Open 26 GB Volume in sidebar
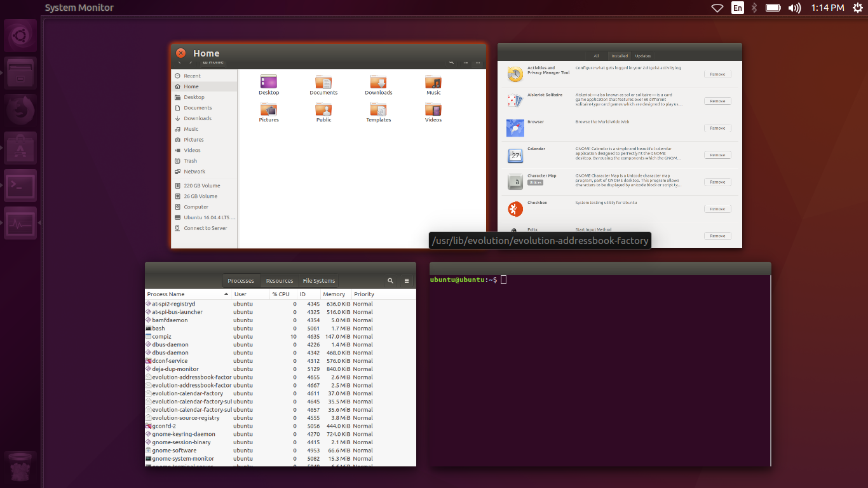The width and height of the screenshot is (868, 488). [x=204, y=196]
